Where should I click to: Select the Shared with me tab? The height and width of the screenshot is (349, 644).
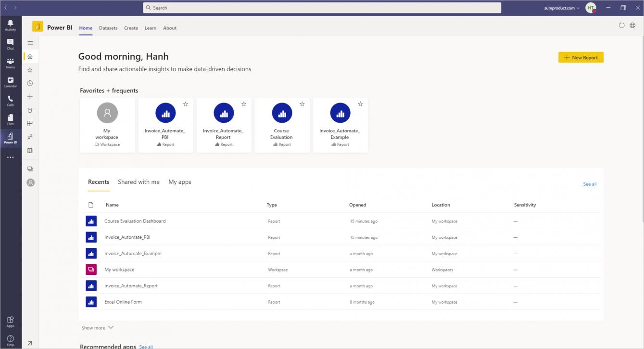(139, 182)
